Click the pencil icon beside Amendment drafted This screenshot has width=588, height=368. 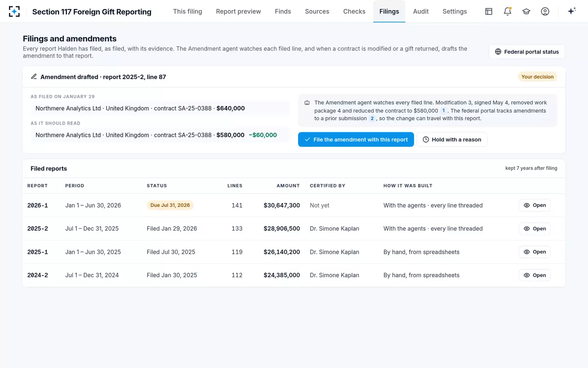(34, 76)
